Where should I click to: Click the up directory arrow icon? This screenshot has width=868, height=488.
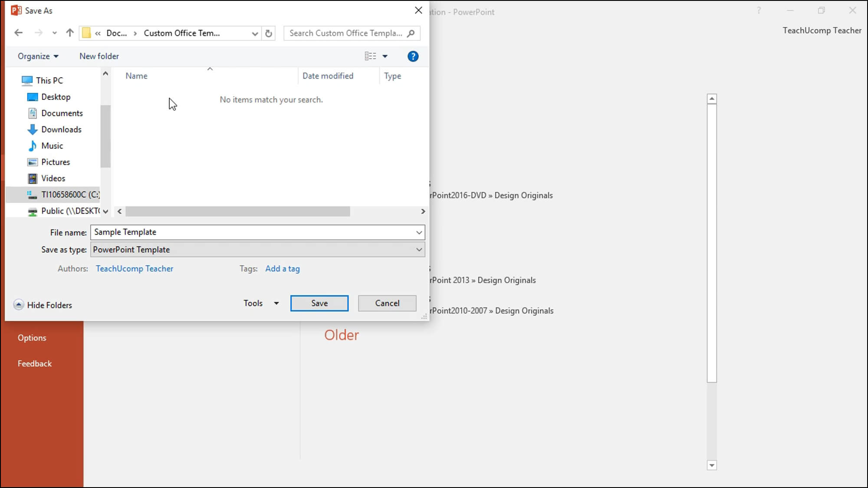(x=70, y=33)
